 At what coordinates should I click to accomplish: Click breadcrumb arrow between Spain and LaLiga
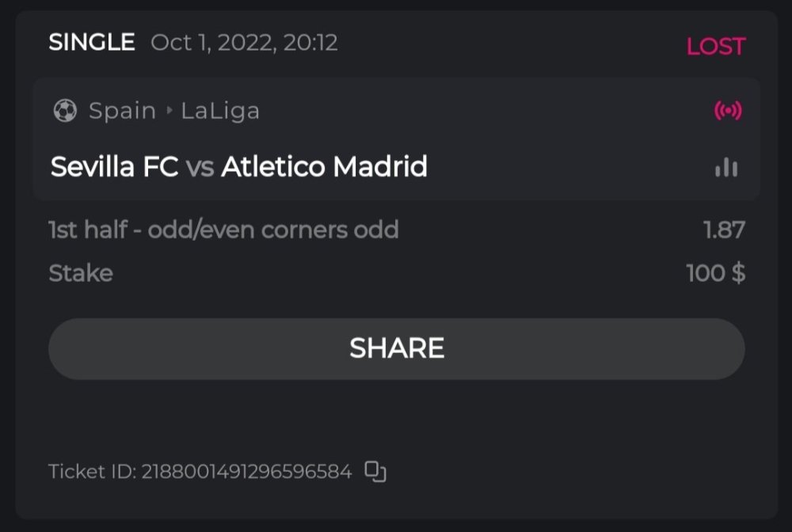[x=169, y=111]
